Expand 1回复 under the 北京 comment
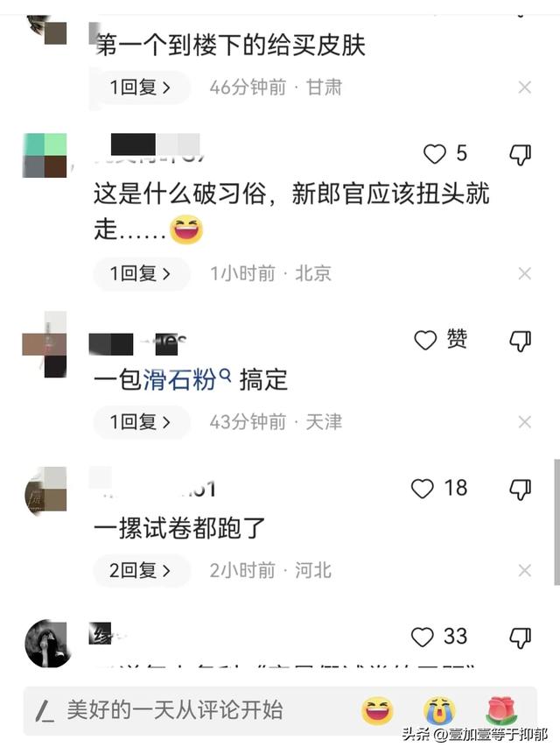Image resolution: width=560 pixels, height=754 pixels. click(141, 273)
